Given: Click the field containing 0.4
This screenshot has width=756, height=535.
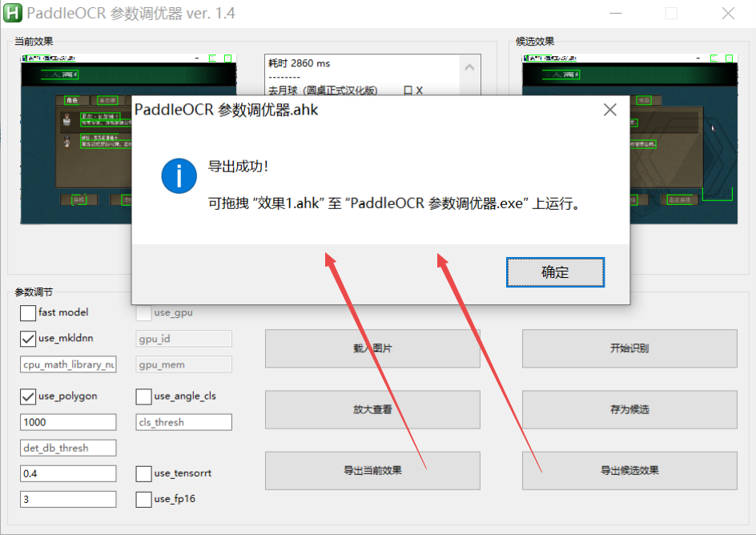Looking at the screenshot, I should pos(68,473).
